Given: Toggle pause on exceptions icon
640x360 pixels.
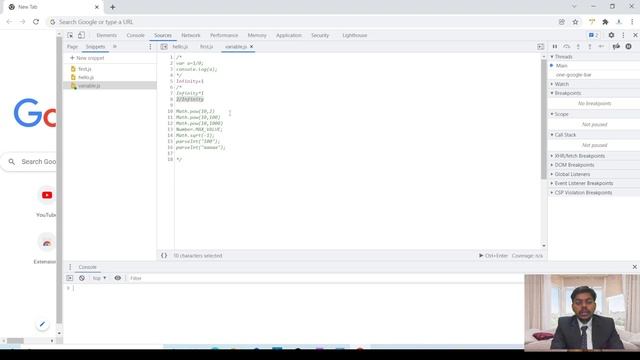Looking at the screenshot, I should coord(629,47).
